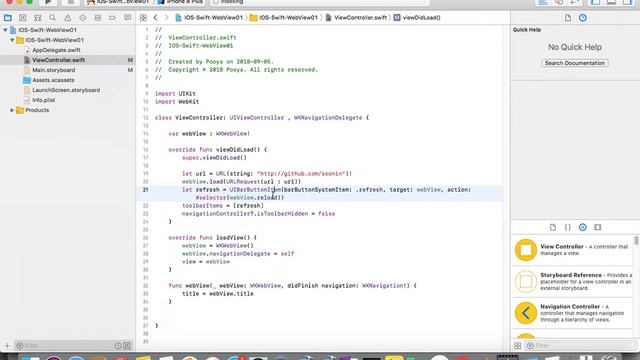The image size is (640, 360).
Task: Add a new file with plus button
Action: 7,346
